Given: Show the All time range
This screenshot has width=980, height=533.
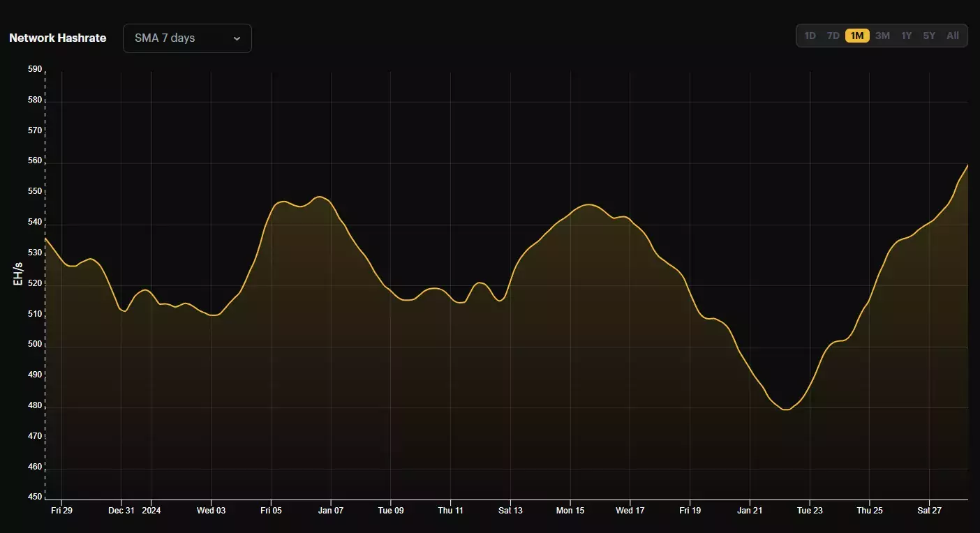Looking at the screenshot, I should (953, 36).
